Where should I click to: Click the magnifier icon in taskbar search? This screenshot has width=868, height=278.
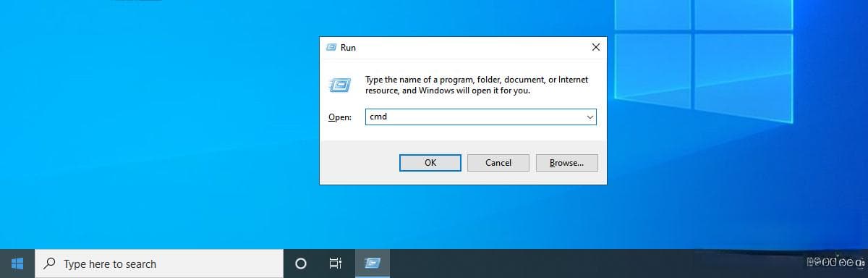[x=50, y=264]
